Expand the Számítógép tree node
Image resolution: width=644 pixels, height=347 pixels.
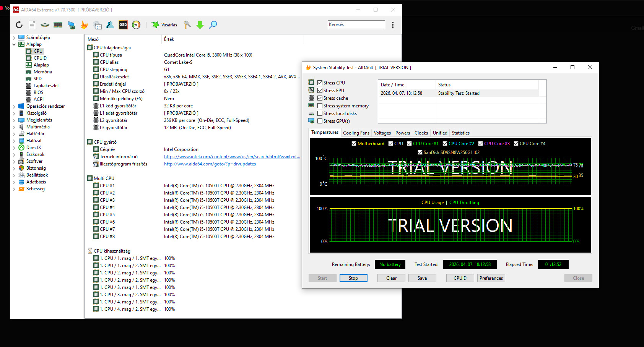click(x=14, y=37)
